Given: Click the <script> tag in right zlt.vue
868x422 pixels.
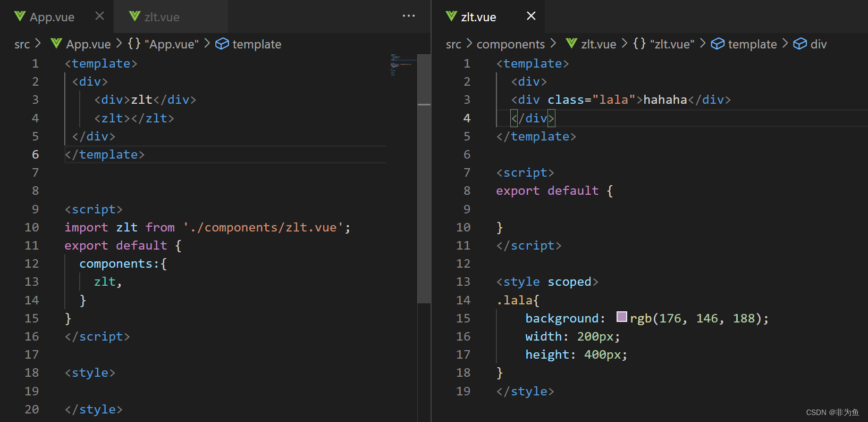Looking at the screenshot, I should 525,172.
